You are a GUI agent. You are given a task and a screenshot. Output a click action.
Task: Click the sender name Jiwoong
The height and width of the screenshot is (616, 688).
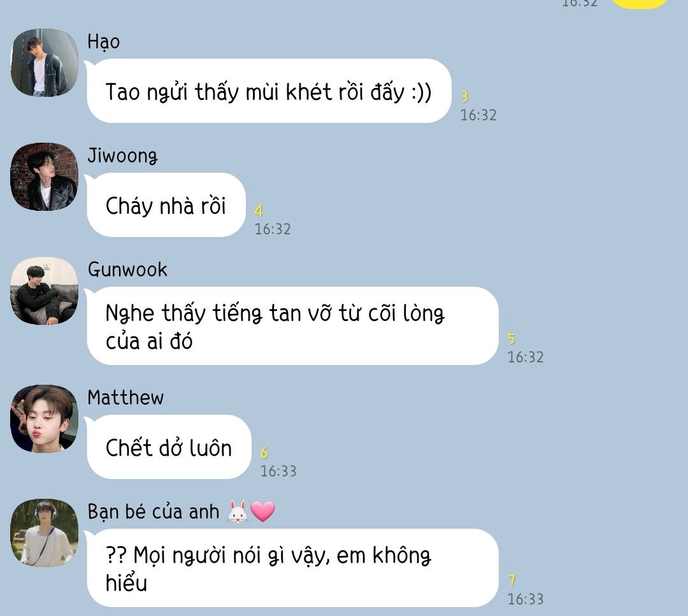(x=122, y=156)
